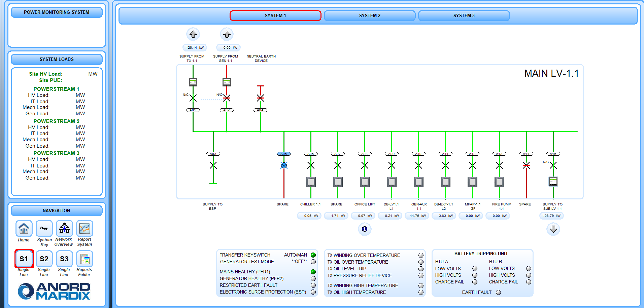Switch to the SYSTEM 2 tab
The image size is (644, 308).
pyautogui.click(x=370, y=16)
